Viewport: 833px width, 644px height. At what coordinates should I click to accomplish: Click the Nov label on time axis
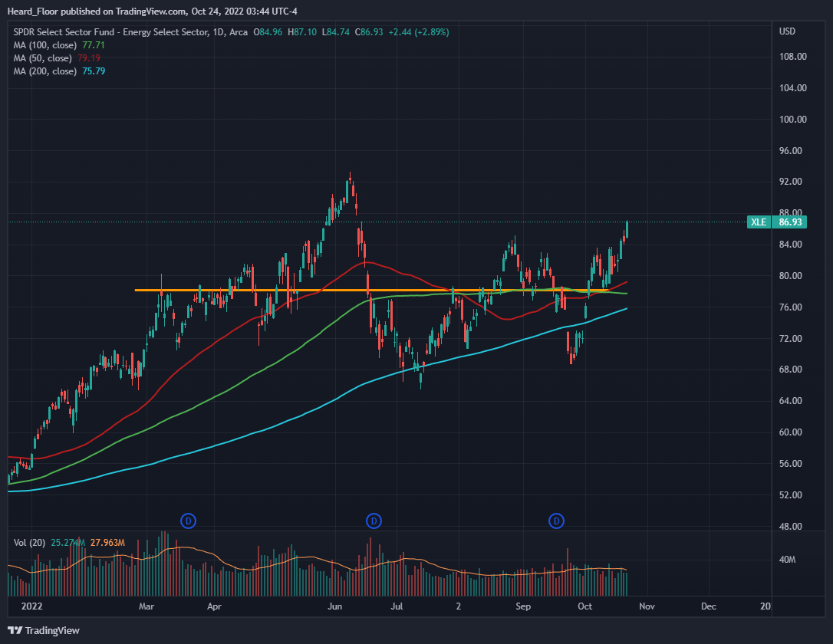647,606
